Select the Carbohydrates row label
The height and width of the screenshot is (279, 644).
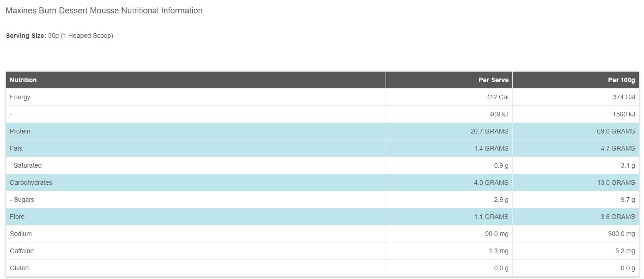click(31, 182)
